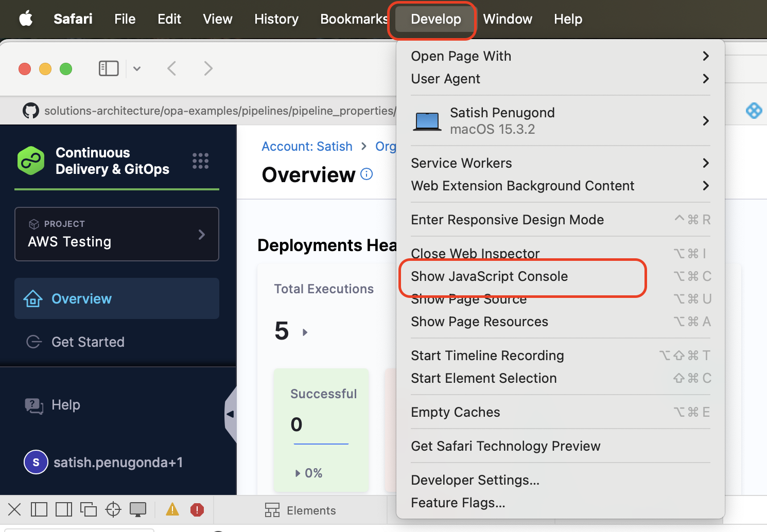Click the device settings monitor icon
The width and height of the screenshot is (767, 532).
point(138,510)
